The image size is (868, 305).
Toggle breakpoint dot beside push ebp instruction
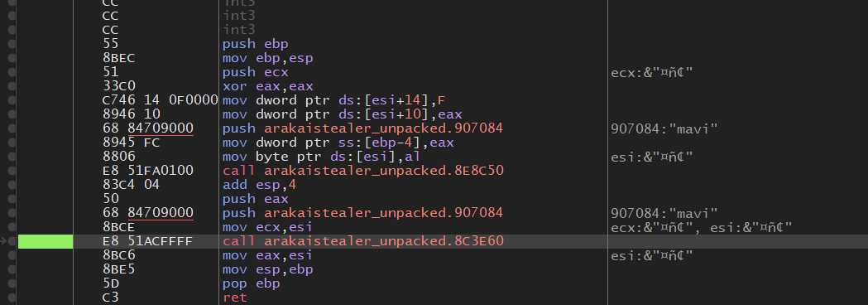(12, 44)
